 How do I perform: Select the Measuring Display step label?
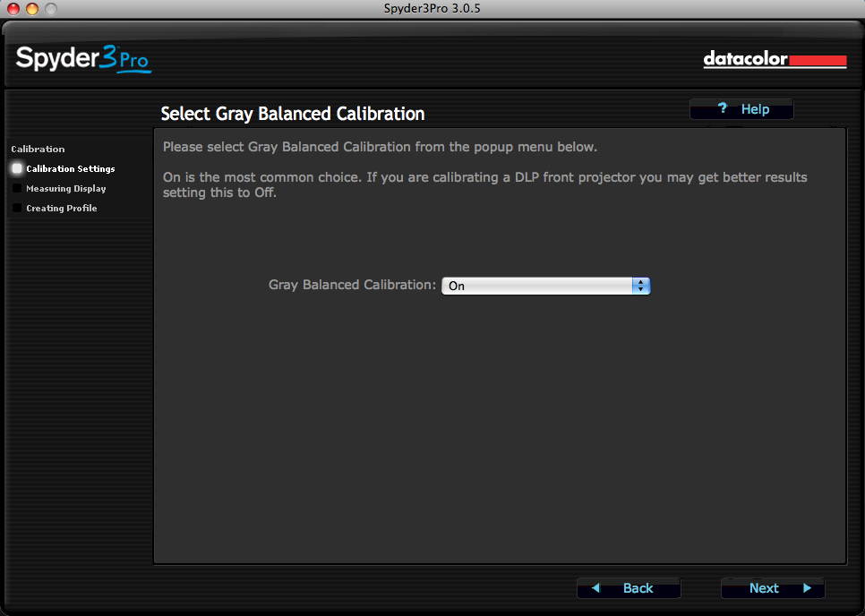[66, 188]
